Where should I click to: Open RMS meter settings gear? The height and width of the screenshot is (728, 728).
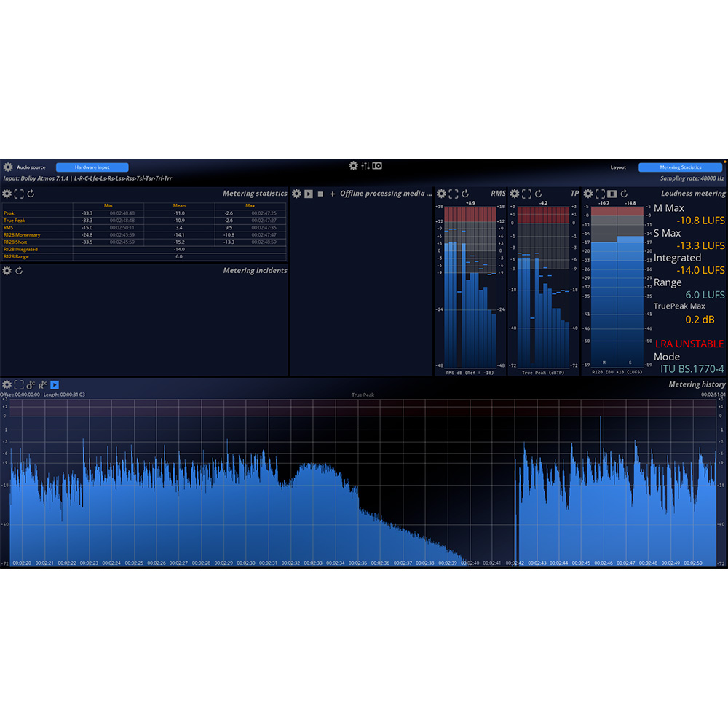[441, 194]
